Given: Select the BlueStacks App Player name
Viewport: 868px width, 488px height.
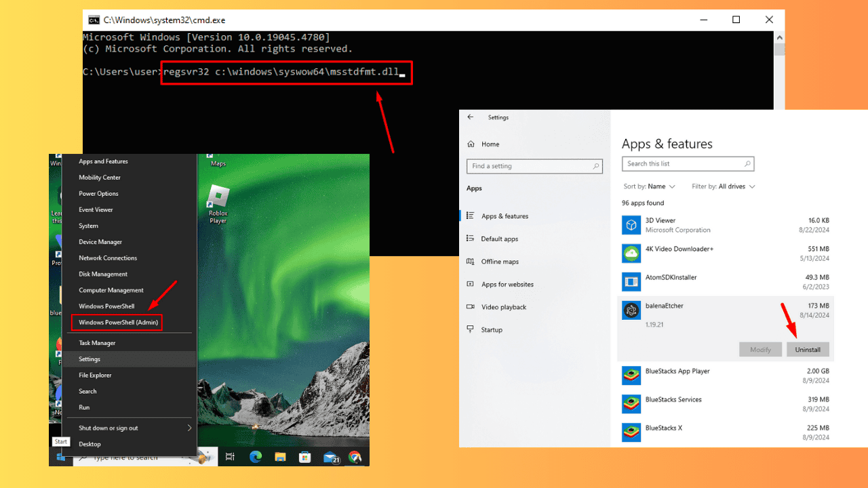Looking at the screenshot, I should (x=677, y=371).
